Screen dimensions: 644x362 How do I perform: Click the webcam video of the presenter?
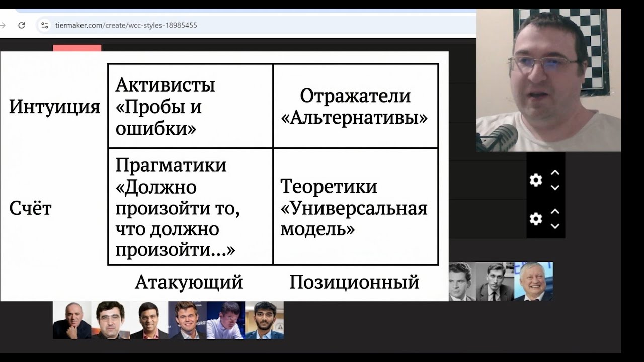click(548, 80)
